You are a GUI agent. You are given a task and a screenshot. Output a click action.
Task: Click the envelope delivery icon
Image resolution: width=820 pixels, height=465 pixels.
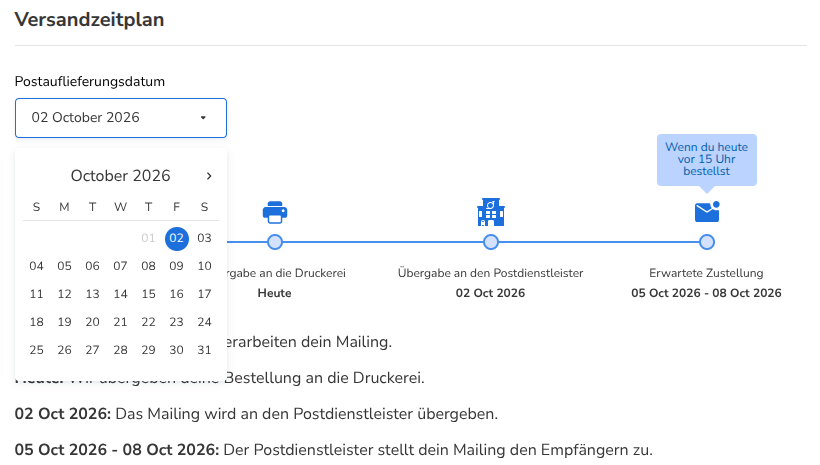[x=707, y=212]
